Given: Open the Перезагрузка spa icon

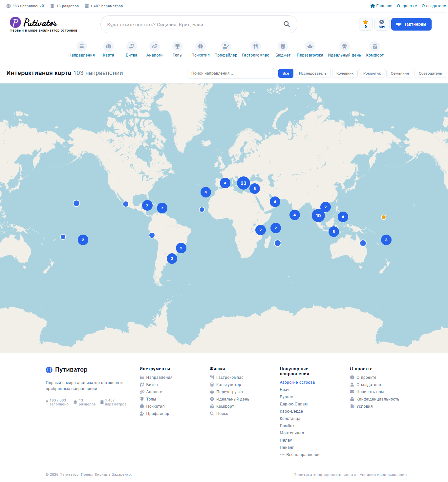Looking at the screenshot, I should pyautogui.click(x=310, y=46).
